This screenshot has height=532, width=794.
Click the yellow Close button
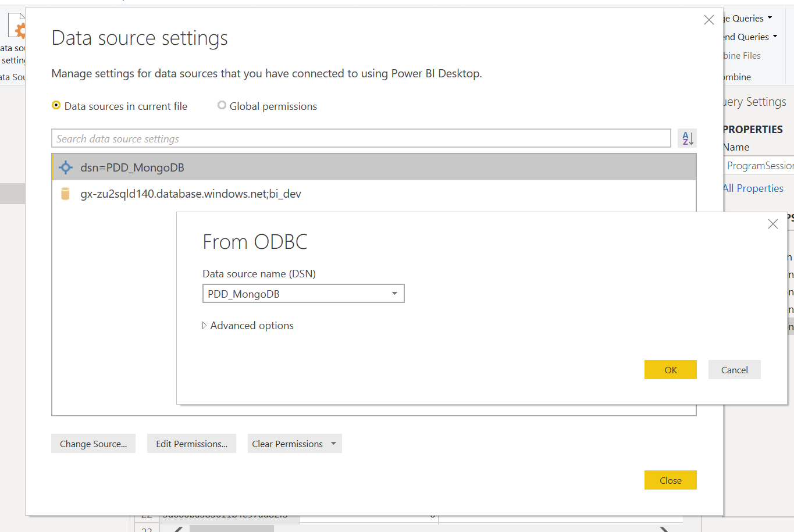[x=670, y=480]
